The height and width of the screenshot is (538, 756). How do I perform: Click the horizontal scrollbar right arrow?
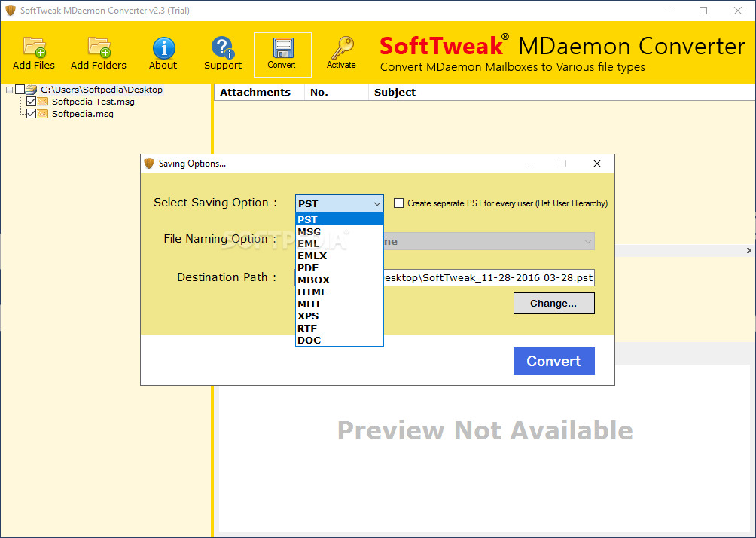tap(748, 250)
